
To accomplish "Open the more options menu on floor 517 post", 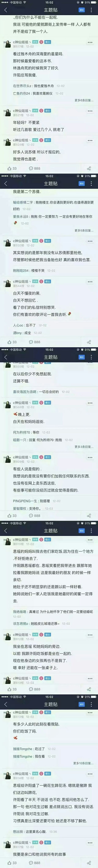I will 90,42.
